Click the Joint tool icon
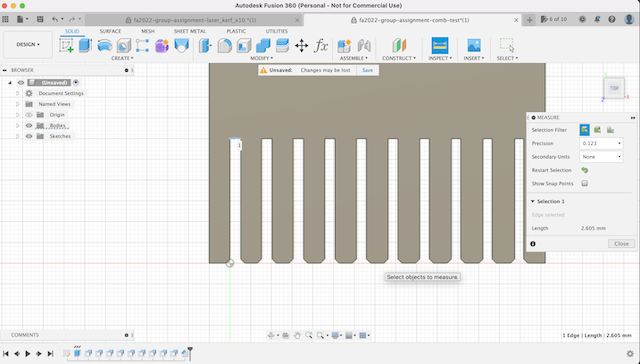640x364 pixels. coord(364,46)
